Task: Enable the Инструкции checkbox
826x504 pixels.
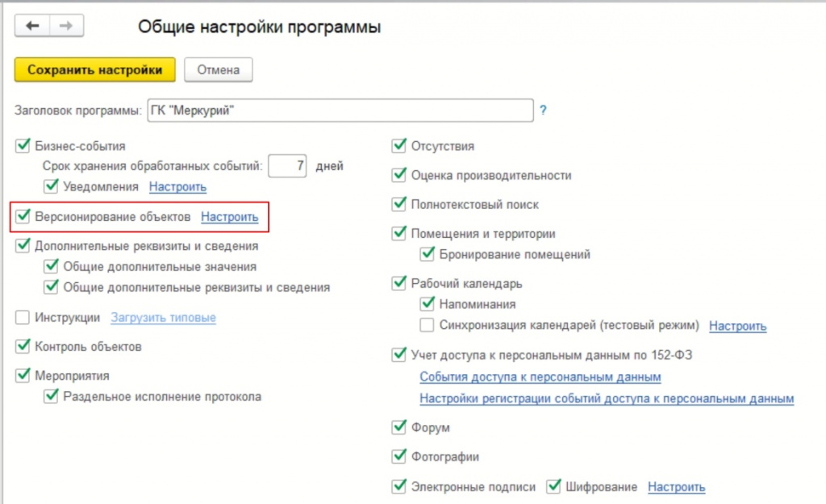Action: (x=23, y=318)
